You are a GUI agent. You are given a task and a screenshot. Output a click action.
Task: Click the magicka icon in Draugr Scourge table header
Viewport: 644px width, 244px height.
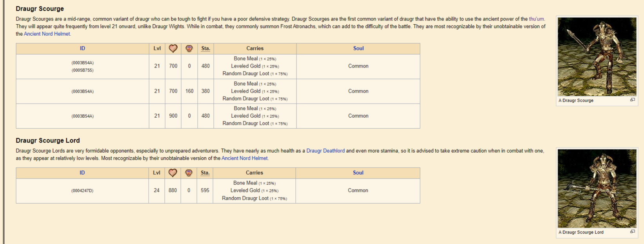189,48
